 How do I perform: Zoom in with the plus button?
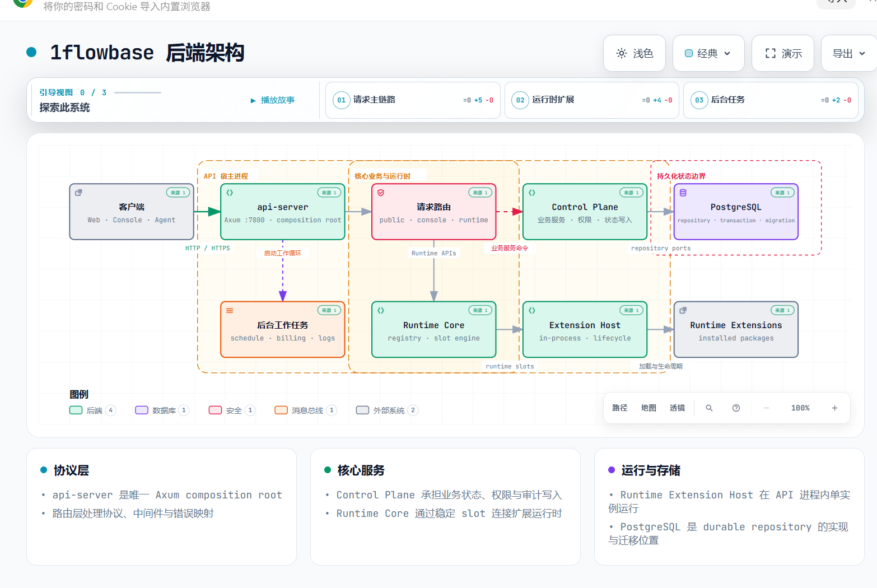click(834, 408)
